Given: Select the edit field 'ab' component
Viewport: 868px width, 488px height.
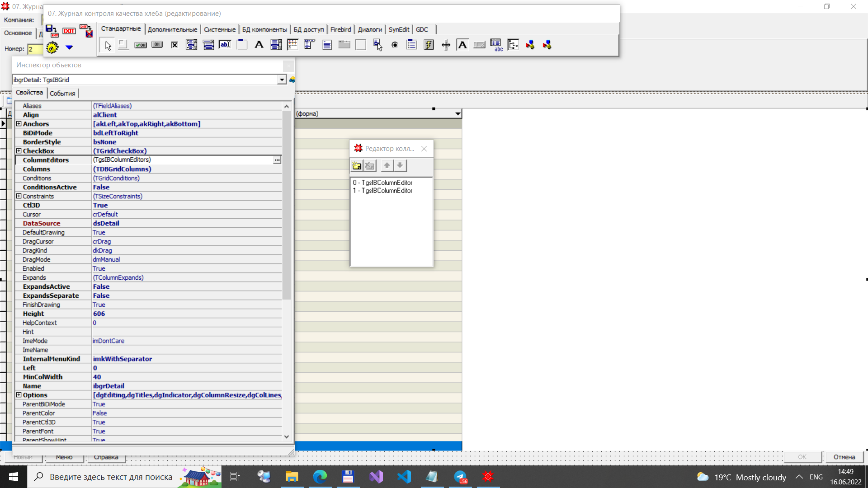Looking at the screenshot, I should [x=225, y=45].
